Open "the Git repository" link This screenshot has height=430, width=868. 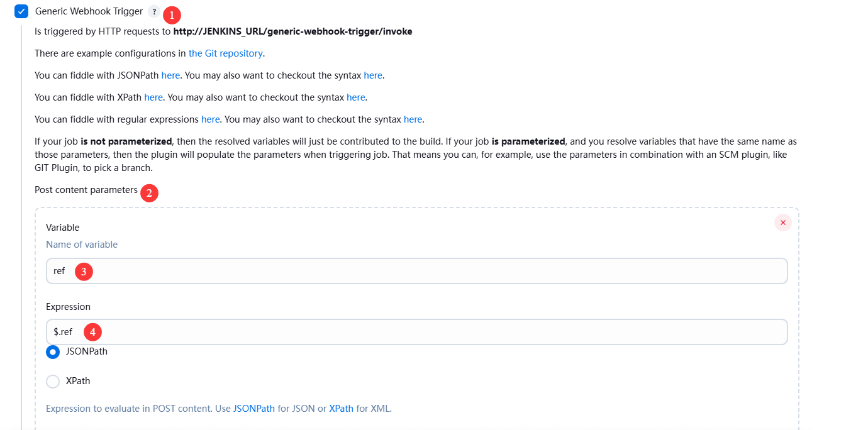point(226,53)
